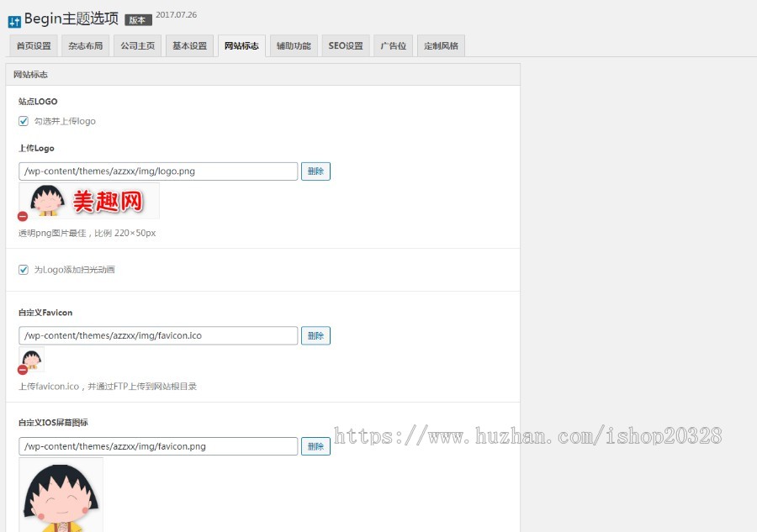Click the 网站标志 section header
The width and height of the screenshot is (757, 532).
pyautogui.click(x=263, y=75)
